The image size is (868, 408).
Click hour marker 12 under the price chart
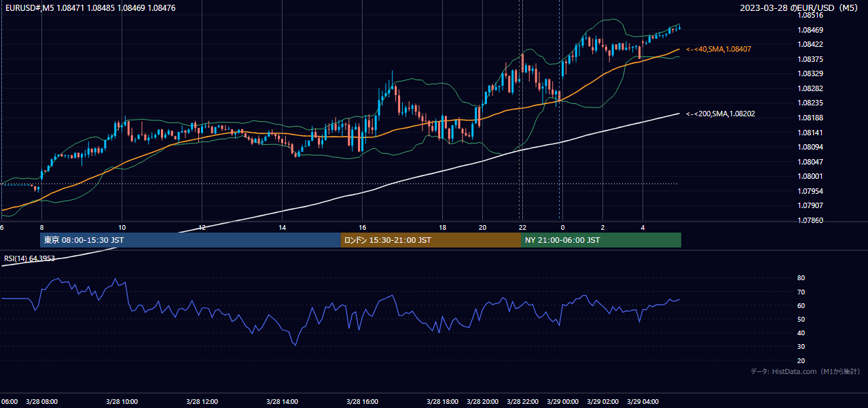(x=202, y=227)
